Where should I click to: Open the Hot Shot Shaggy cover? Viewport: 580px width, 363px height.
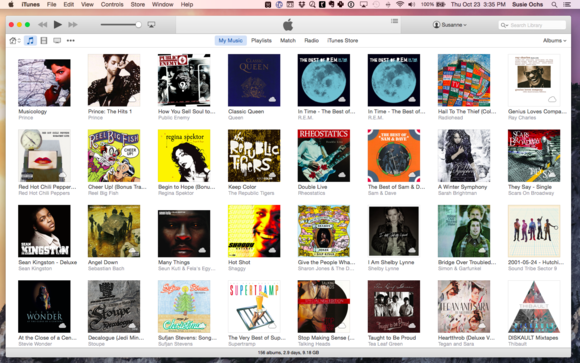pyautogui.click(x=254, y=231)
